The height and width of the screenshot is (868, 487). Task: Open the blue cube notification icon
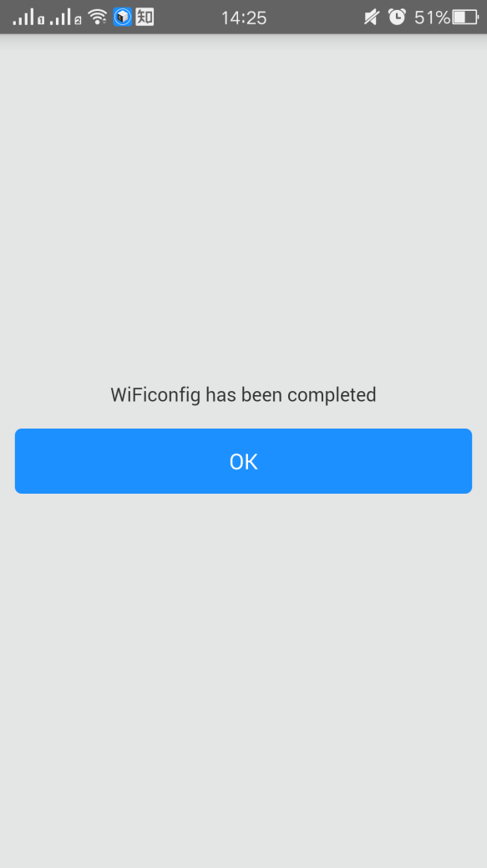coord(122,18)
